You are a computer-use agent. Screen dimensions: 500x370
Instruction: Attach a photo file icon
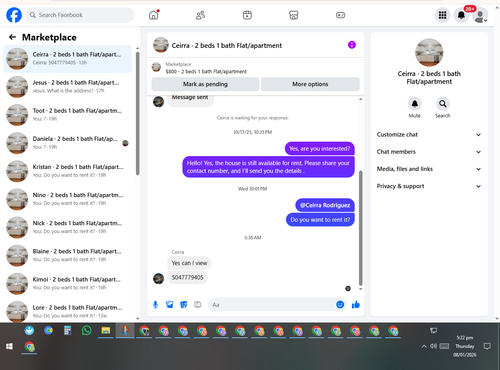[x=170, y=305]
